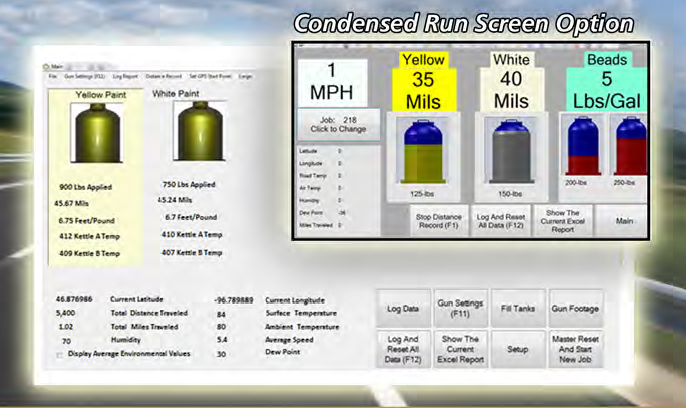Viewport: 686px width, 408px height.
Task: Click the Beads 5 Lbs/Gal indicator
Action: [x=606, y=82]
